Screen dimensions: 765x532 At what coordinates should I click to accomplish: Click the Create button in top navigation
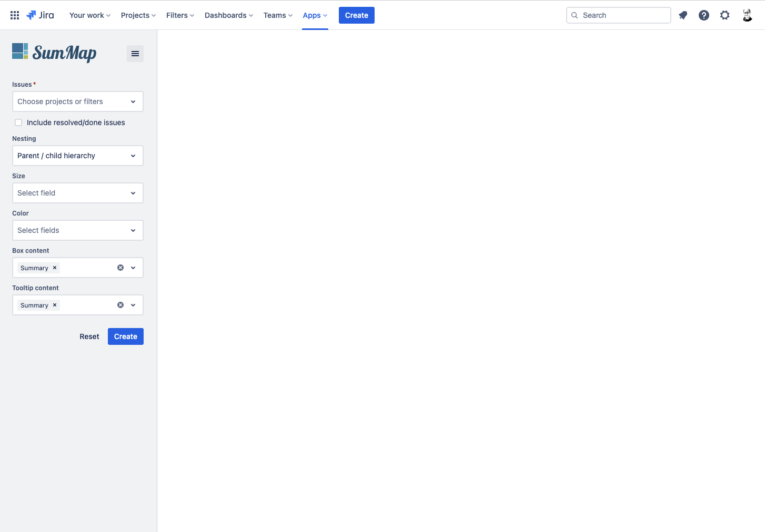[x=357, y=15]
